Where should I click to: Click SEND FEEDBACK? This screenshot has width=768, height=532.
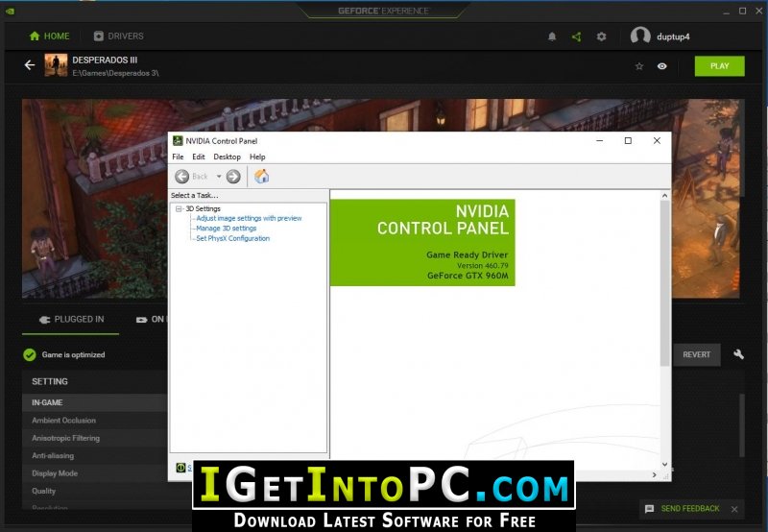(690, 509)
